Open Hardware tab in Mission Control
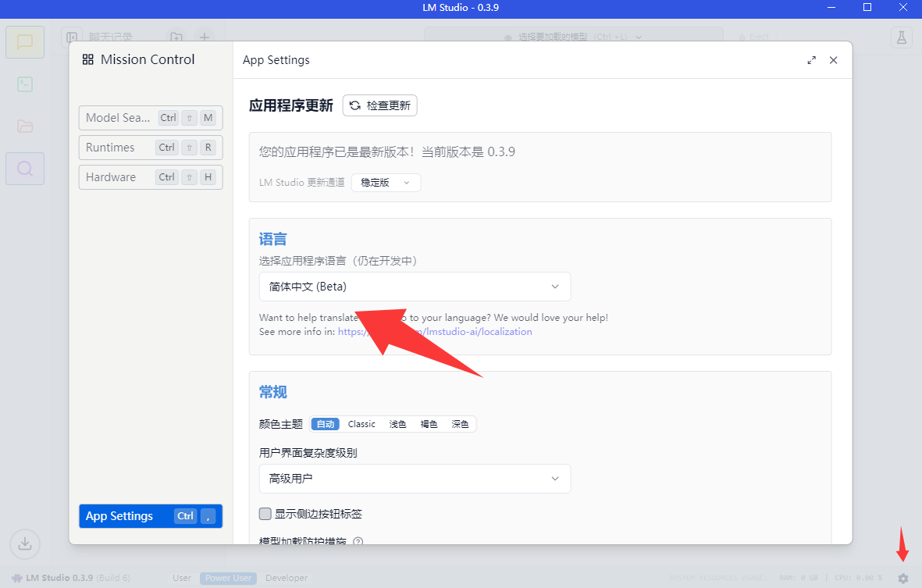This screenshot has width=922, height=588. [x=151, y=177]
